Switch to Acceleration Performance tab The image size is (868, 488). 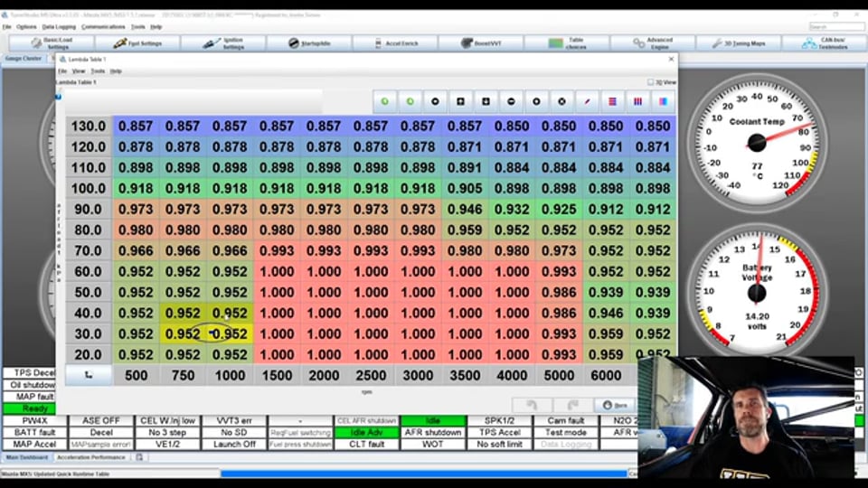pyautogui.click(x=91, y=457)
